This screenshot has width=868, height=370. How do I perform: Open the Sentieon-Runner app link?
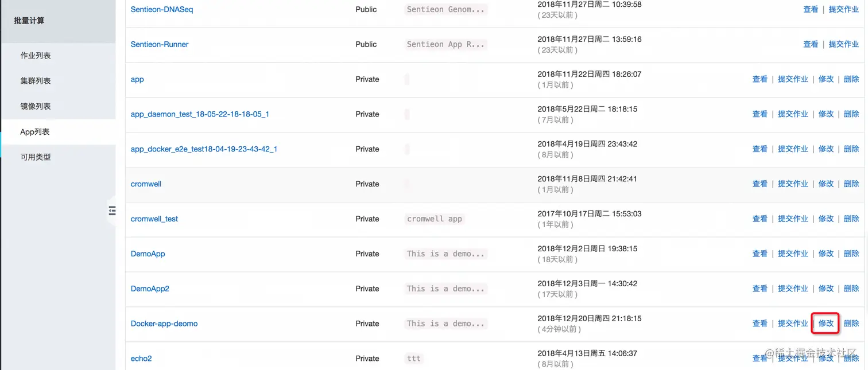point(160,44)
